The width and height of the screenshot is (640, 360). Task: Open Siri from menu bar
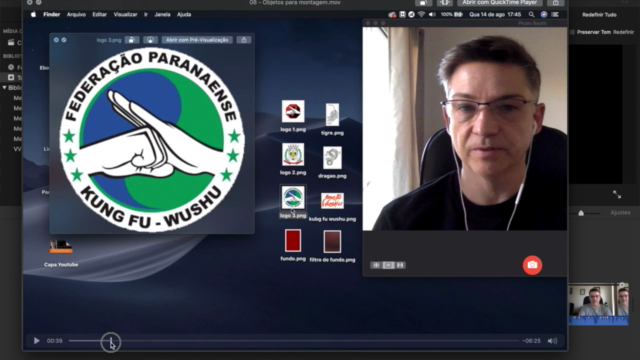click(x=544, y=14)
